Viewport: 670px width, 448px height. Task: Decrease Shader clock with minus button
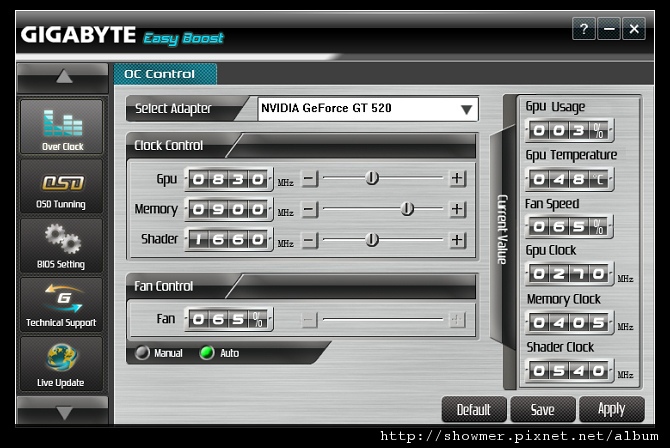tap(309, 240)
